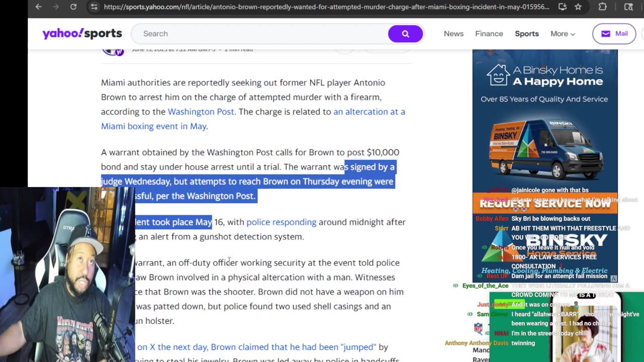
Task: Open the police responding link
Action: tap(281, 222)
